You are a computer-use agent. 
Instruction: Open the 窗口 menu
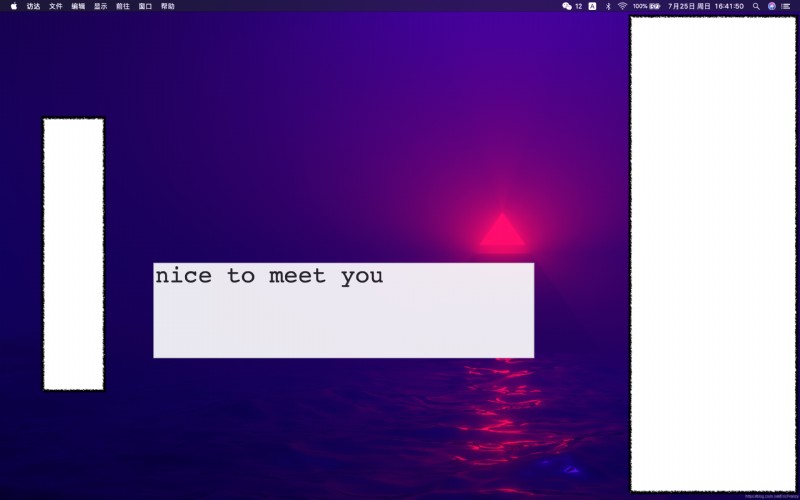[x=145, y=6]
